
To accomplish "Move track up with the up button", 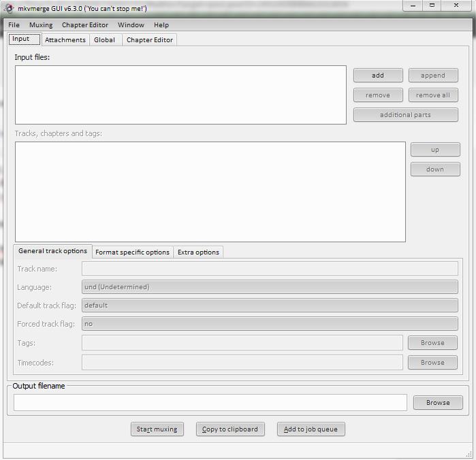I will [435, 150].
